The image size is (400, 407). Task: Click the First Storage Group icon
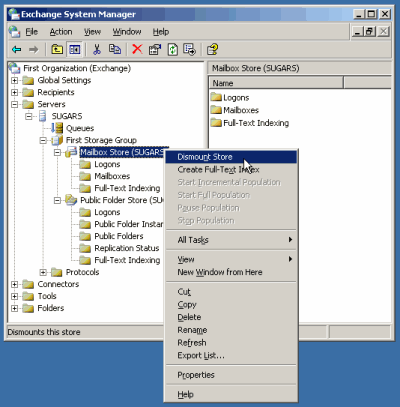tap(57, 140)
